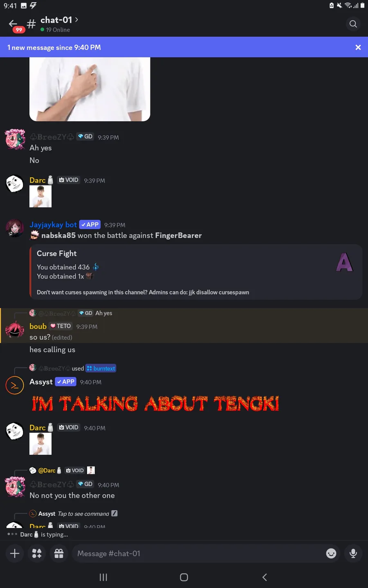Open the apps launcher icon
The height and width of the screenshot is (588, 368).
(x=37, y=553)
